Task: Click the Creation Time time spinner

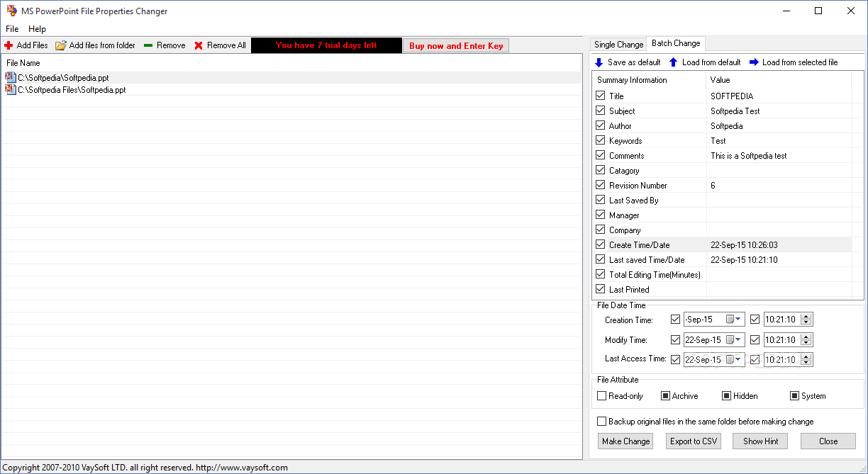Action: pos(806,320)
